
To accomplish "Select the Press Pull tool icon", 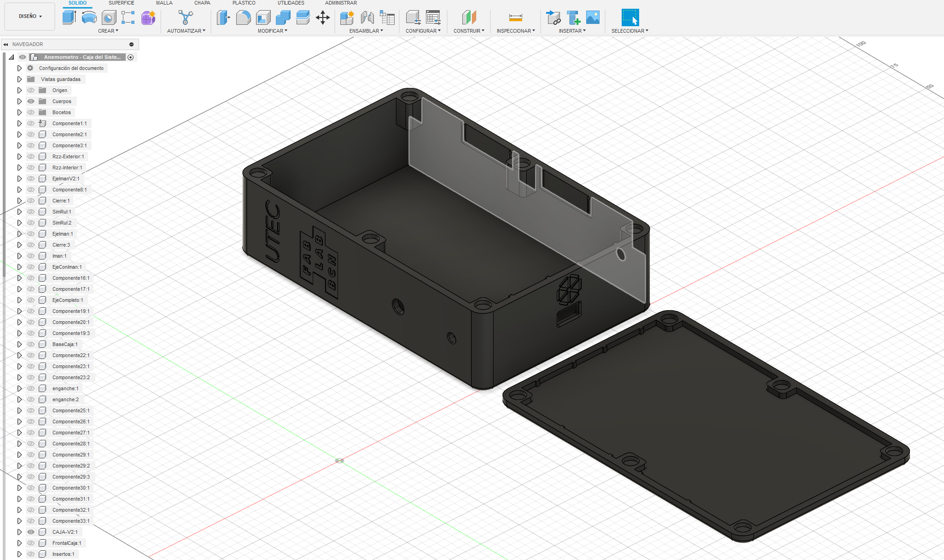I will 223,17.
